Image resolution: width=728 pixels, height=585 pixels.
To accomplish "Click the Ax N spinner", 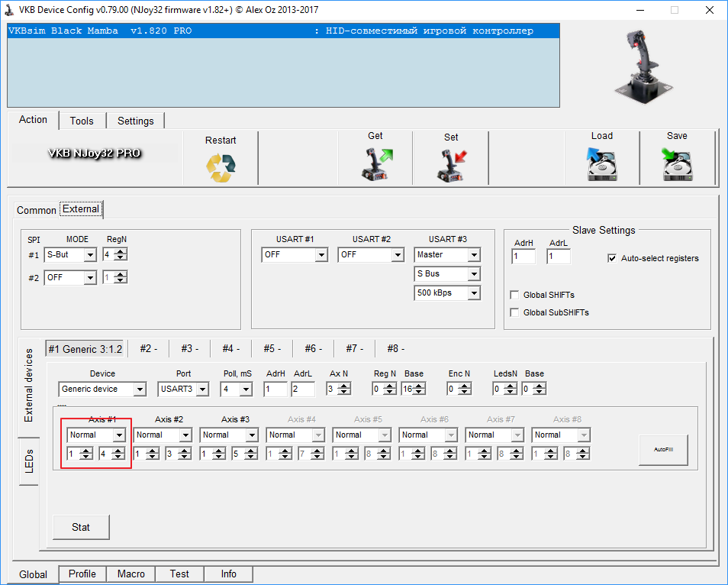I will pos(339,389).
